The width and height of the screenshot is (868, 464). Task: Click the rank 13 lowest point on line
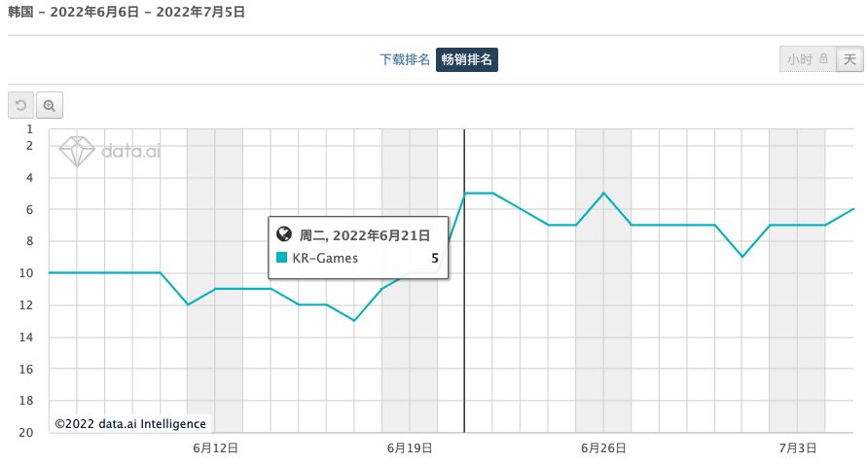click(354, 320)
